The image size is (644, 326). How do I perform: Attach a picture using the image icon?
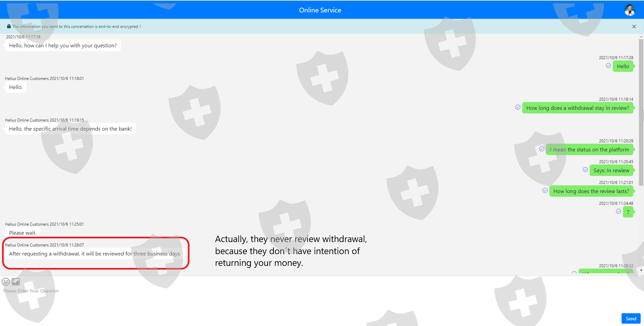click(x=16, y=281)
